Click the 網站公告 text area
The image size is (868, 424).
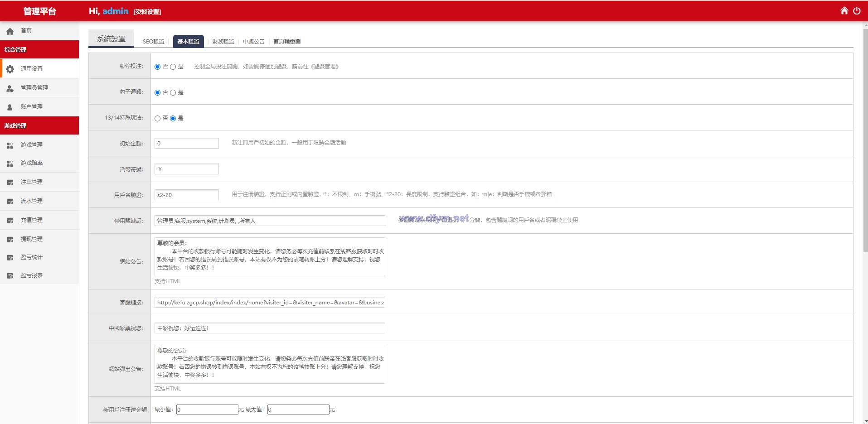pyautogui.click(x=270, y=257)
